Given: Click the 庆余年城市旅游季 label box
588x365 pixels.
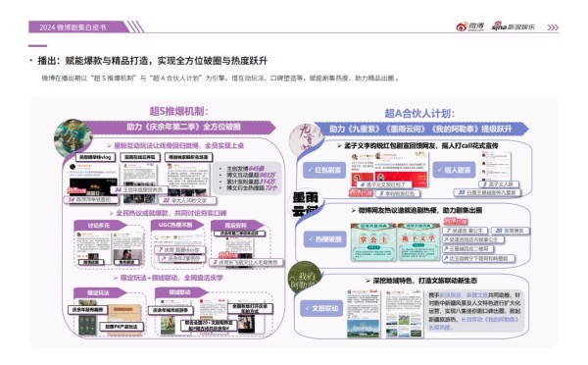Looking at the screenshot, I should tap(171, 310).
